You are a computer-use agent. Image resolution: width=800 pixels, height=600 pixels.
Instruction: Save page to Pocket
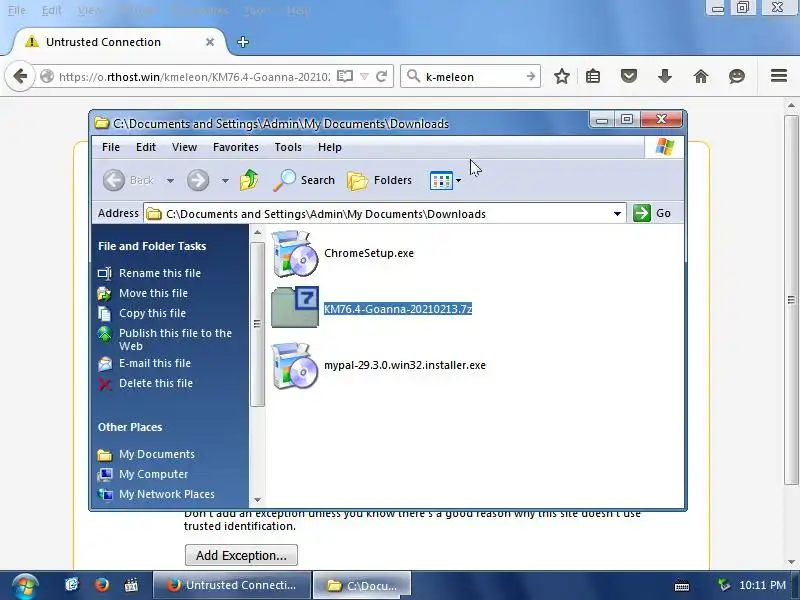coord(629,77)
